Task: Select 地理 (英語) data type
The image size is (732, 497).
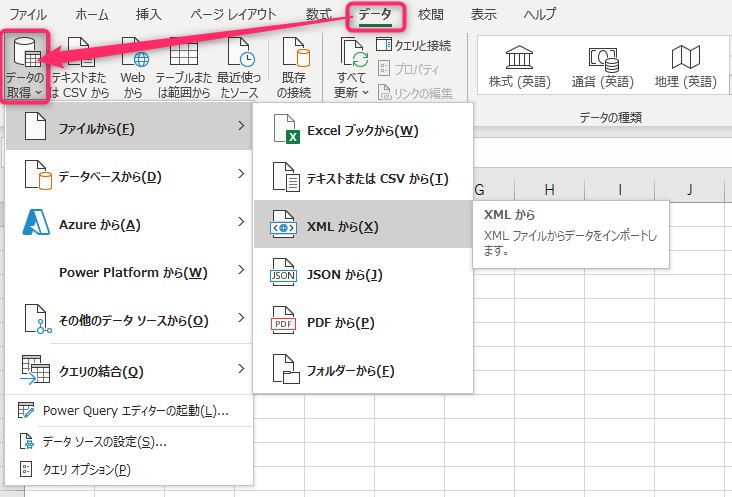Action: 685,67
